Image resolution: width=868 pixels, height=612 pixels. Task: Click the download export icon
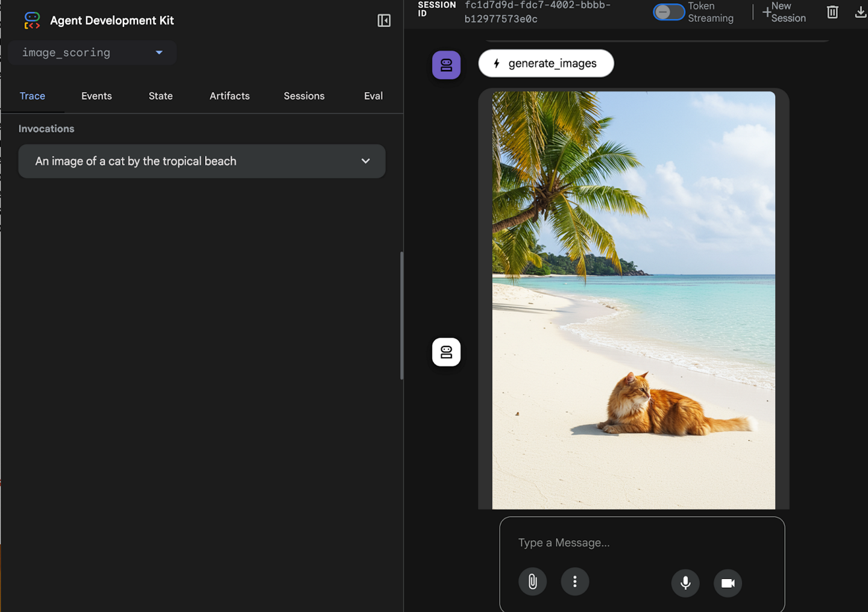[860, 12]
